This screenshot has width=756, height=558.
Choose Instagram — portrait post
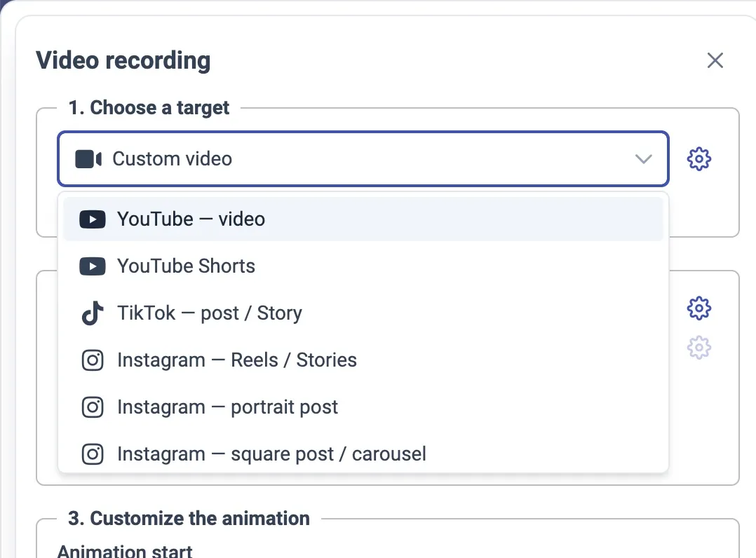point(363,407)
